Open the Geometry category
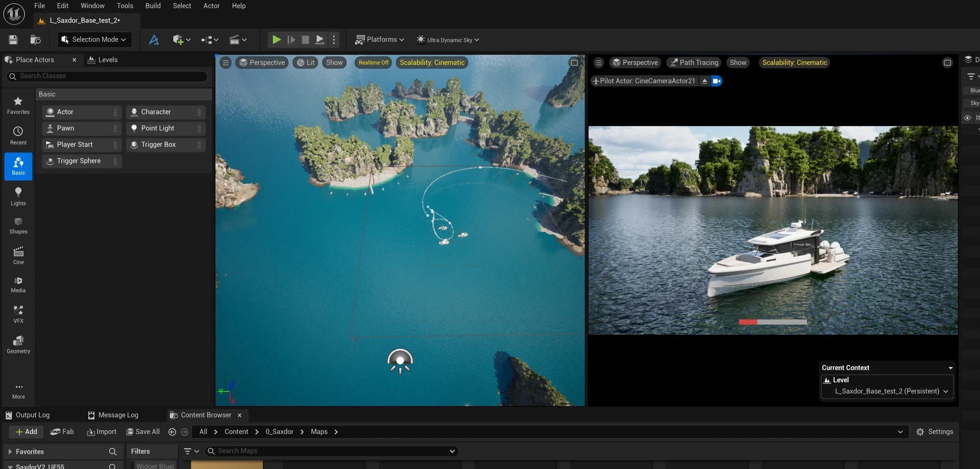Screen dimensions: 980x469 coord(18,345)
